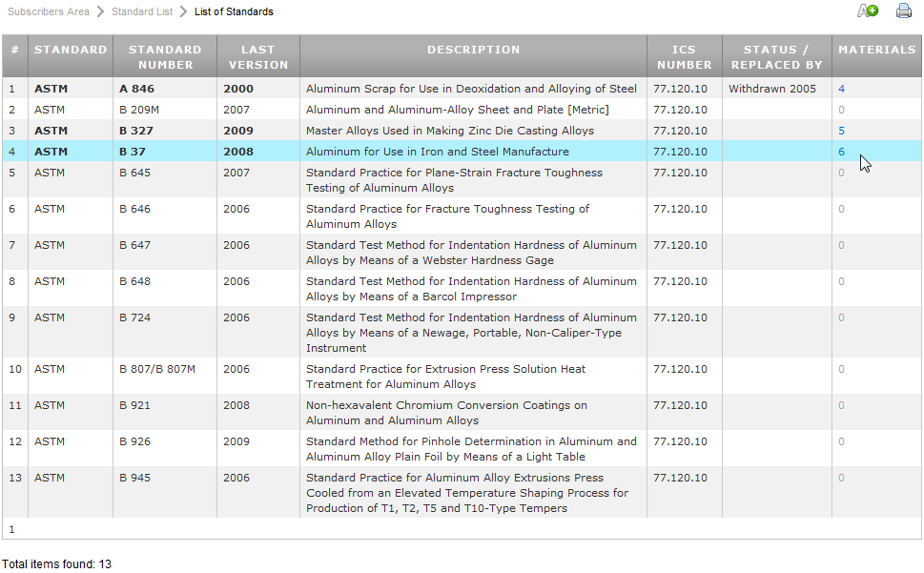The width and height of the screenshot is (924, 573).
Task: Click 'Master Alloys Used in Making Zinc' description
Action: click(450, 131)
